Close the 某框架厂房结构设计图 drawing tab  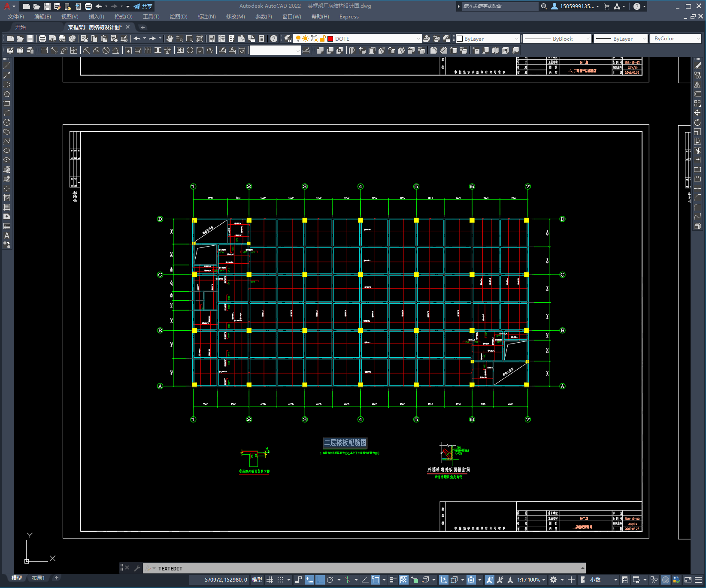click(127, 27)
